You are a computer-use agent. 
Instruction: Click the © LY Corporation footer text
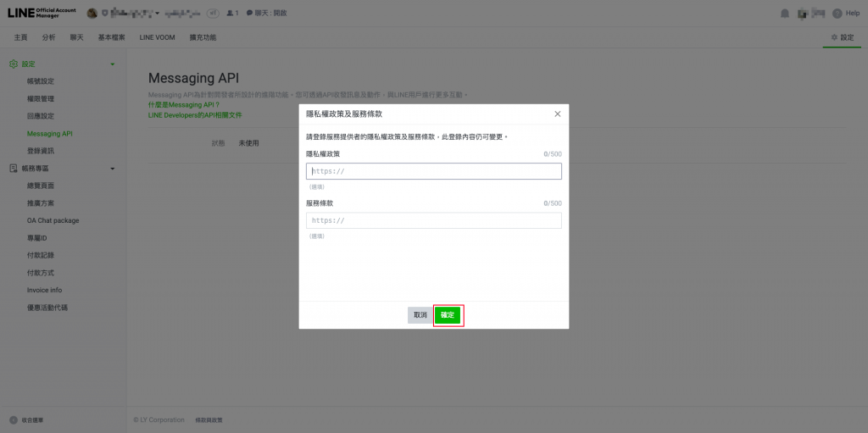coord(159,420)
